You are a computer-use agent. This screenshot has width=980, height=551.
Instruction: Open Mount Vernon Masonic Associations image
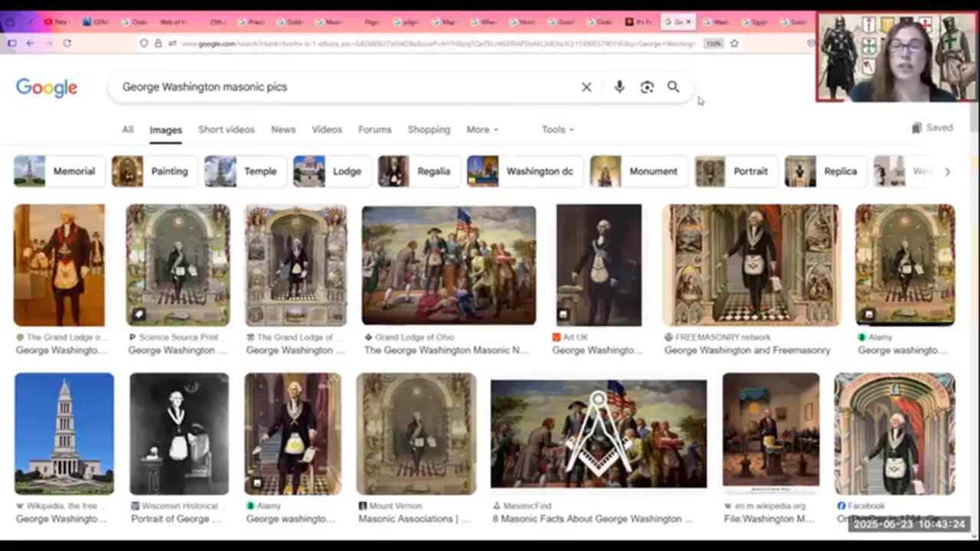416,434
